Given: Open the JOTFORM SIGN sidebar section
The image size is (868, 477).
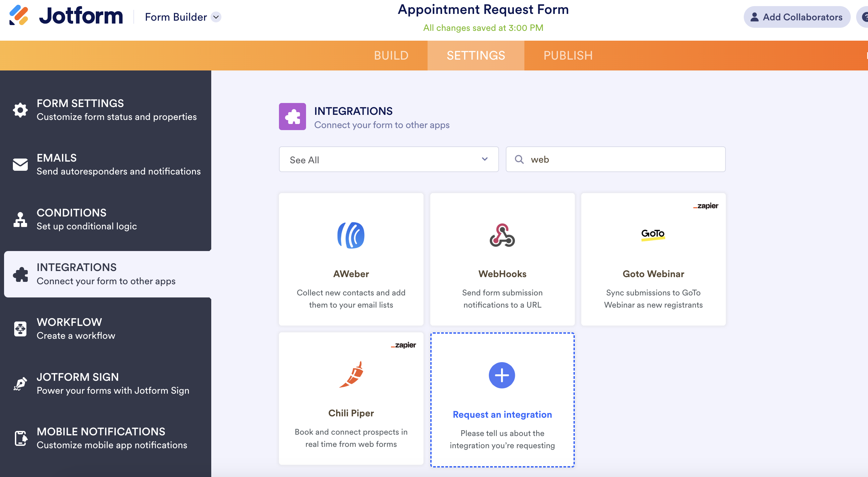Looking at the screenshot, I should (106, 383).
